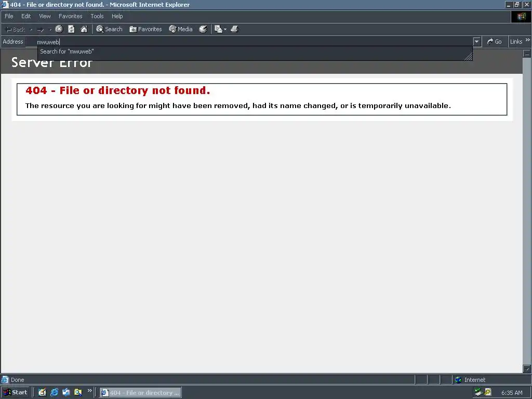Image resolution: width=532 pixels, height=399 pixels.
Task: Open the Search pane from toolbar
Action: coord(109,29)
